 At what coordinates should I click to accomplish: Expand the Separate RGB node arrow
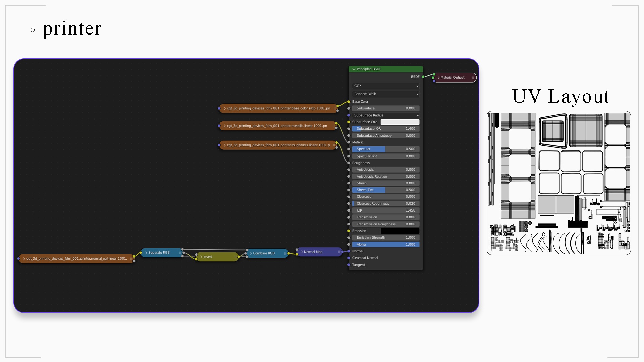pyautogui.click(x=146, y=253)
